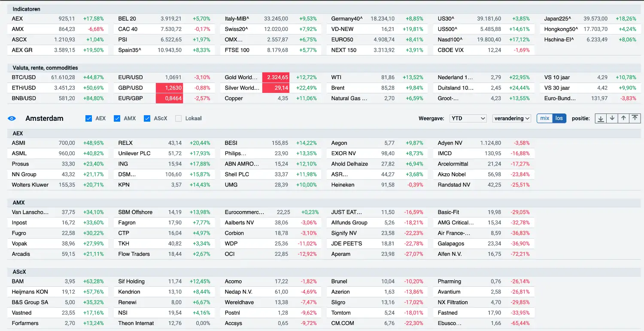This screenshot has height=331, width=644.
Task: Select JDE PEET'S
Action: (346, 244)
